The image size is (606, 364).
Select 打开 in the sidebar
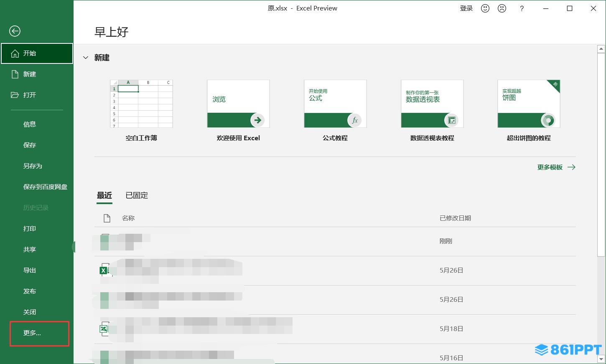37,95
